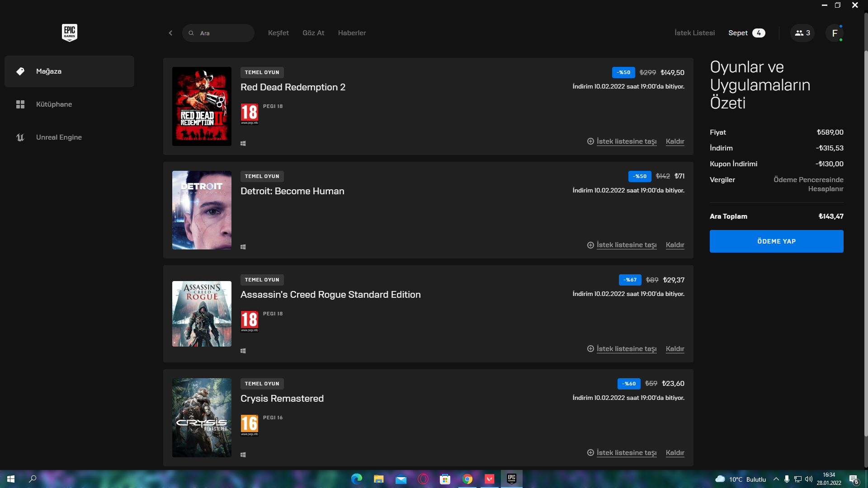The image size is (868, 488).
Task: Open the friends list icon showing 3
Action: pos(802,33)
